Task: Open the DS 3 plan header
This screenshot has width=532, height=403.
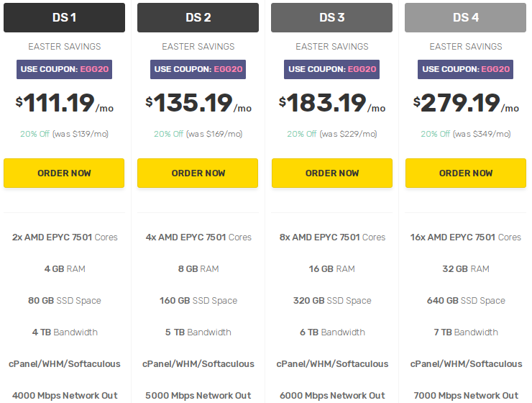Action: (x=331, y=17)
